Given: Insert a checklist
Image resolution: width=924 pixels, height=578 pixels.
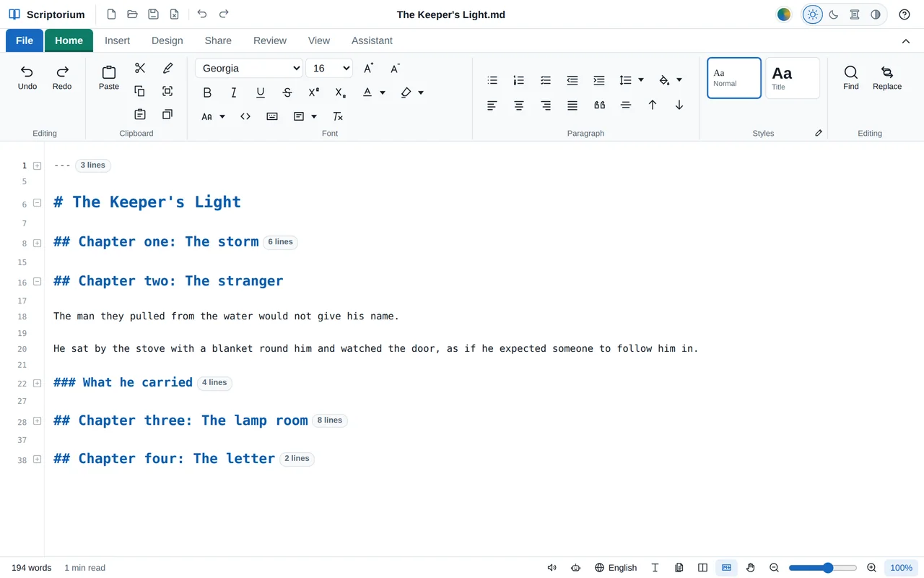Looking at the screenshot, I should point(546,80).
